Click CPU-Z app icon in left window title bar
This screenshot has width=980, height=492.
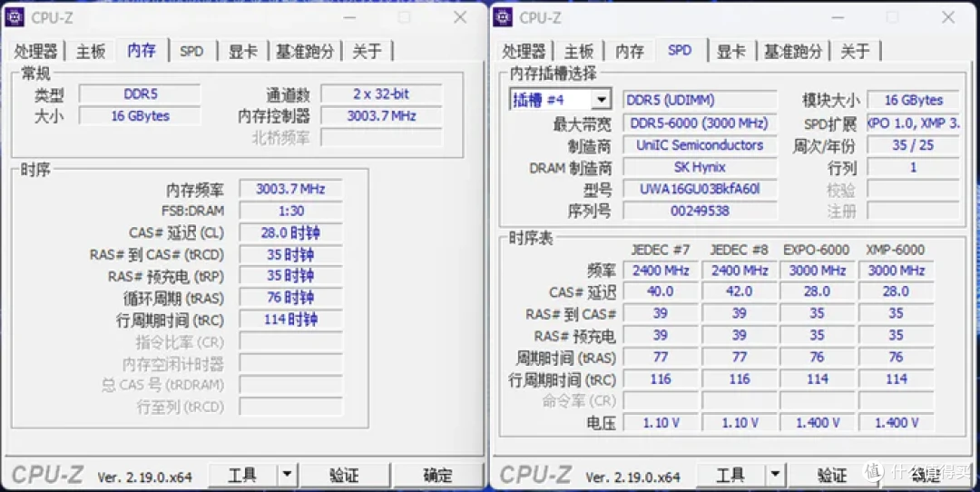(15, 17)
